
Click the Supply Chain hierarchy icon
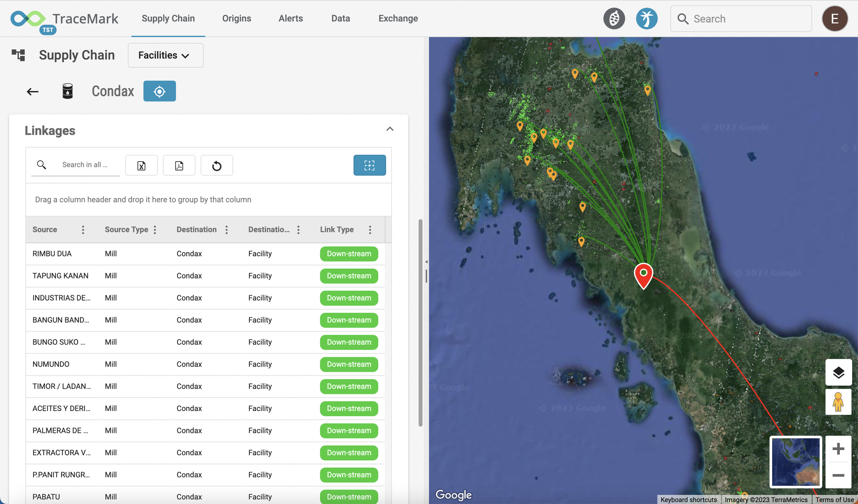tap(18, 55)
